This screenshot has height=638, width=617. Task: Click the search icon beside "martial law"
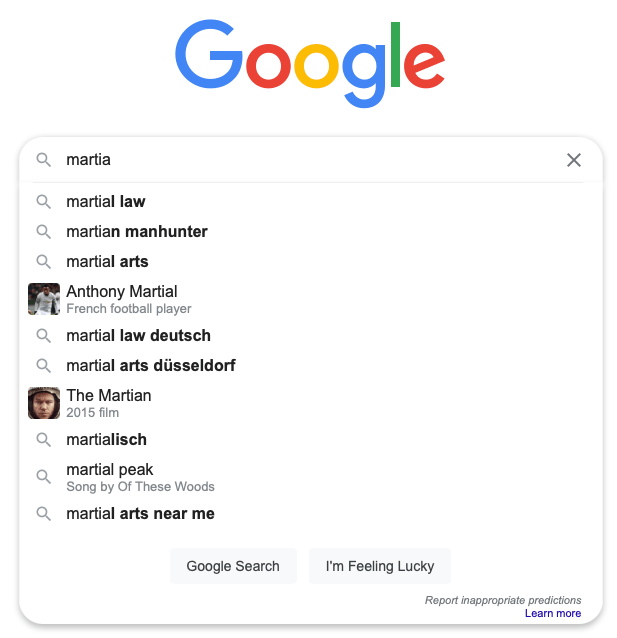[44, 202]
